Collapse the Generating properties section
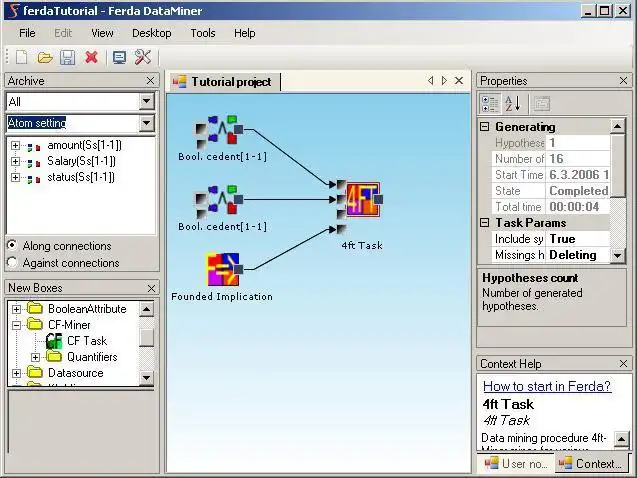Viewport: 637px width, 478px height. (x=485, y=127)
